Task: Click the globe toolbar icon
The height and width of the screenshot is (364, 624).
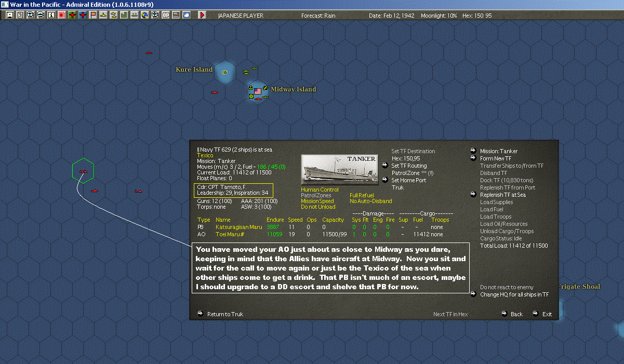Action: point(145,15)
